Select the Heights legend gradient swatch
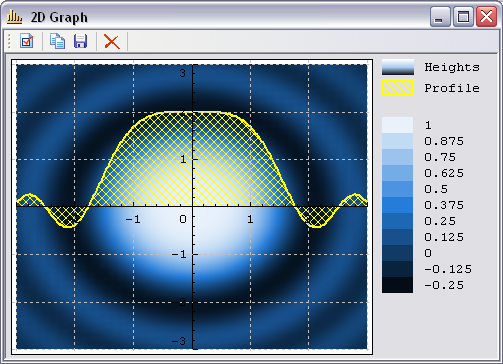The height and width of the screenshot is (364, 503). (x=398, y=67)
